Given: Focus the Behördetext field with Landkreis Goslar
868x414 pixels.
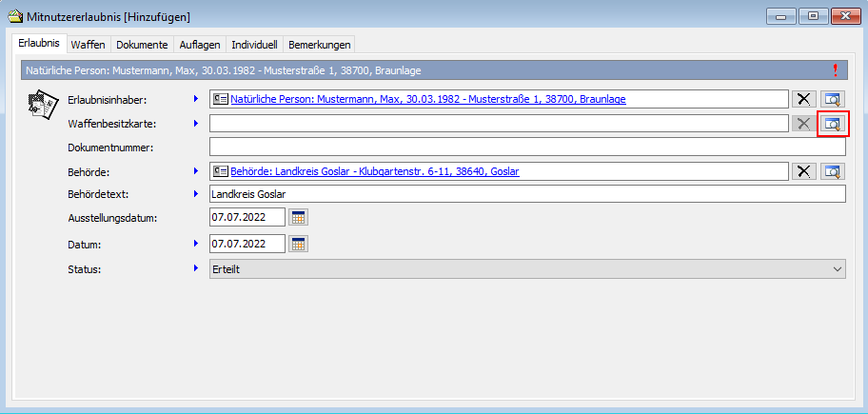Looking at the screenshot, I should (x=526, y=194).
